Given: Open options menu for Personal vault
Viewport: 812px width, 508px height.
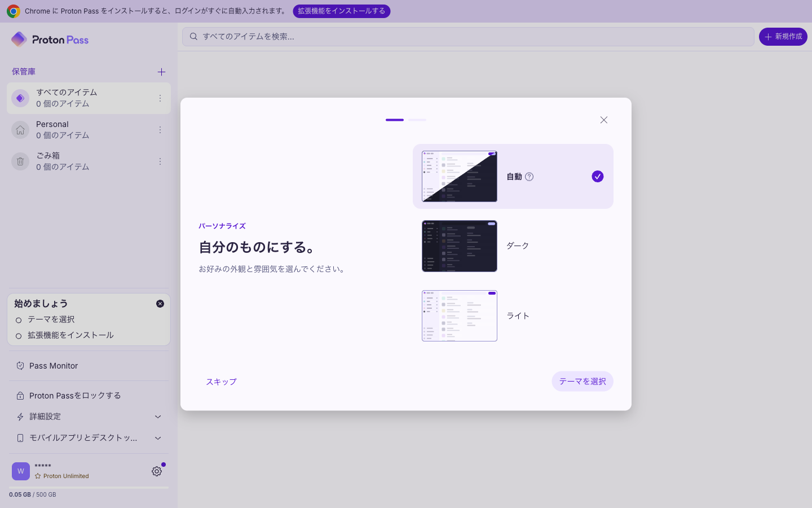Looking at the screenshot, I should tap(160, 130).
